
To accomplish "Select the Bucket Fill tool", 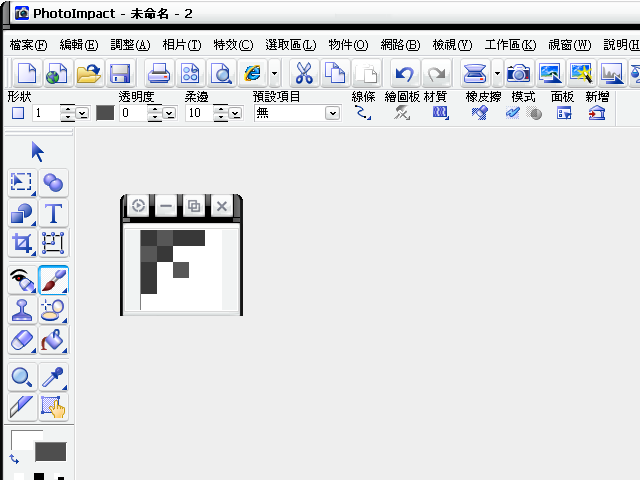I will tap(53, 340).
